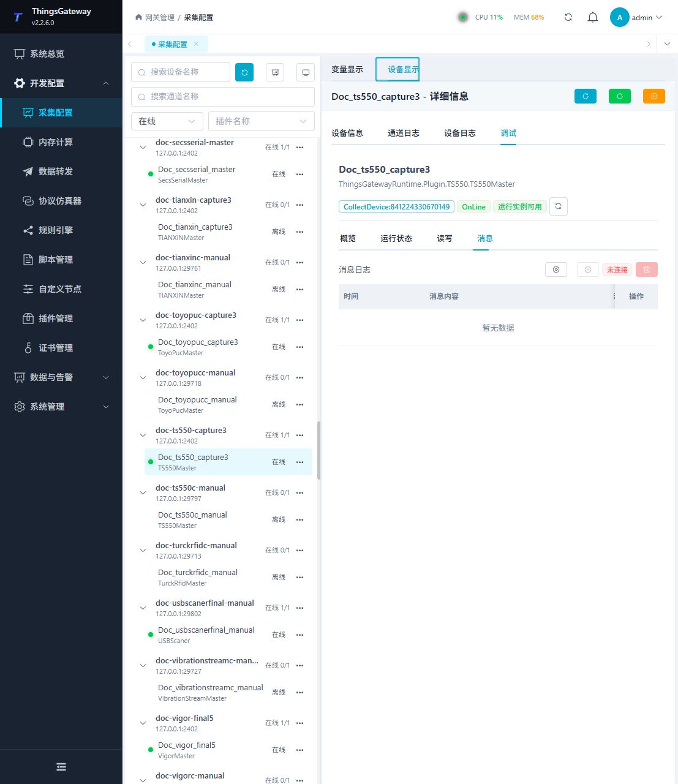The width and height of the screenshot is (678, 784).
Task: Select the 调试 tab
Action: click(x=508, y=133)
